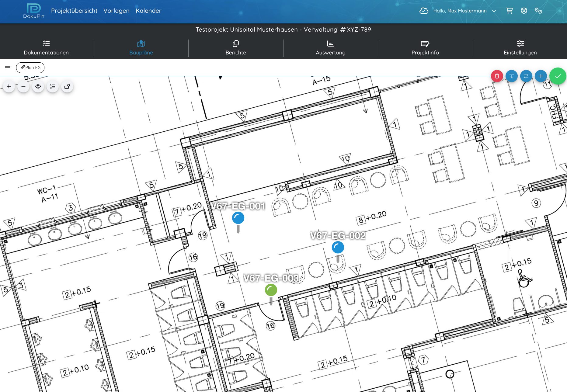Click the blue add plus button
This screenshot has width=567, height=392.
[541, 76]
